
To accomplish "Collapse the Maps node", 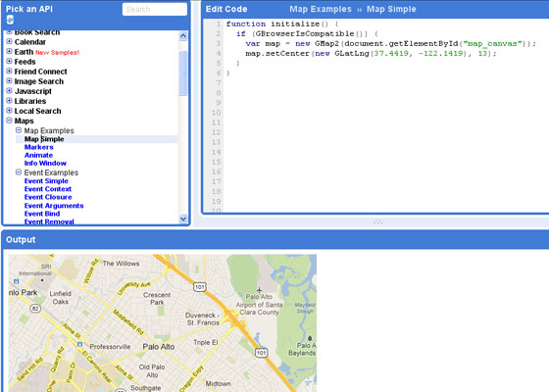I will pyautogui.click(x=10, y=120).
